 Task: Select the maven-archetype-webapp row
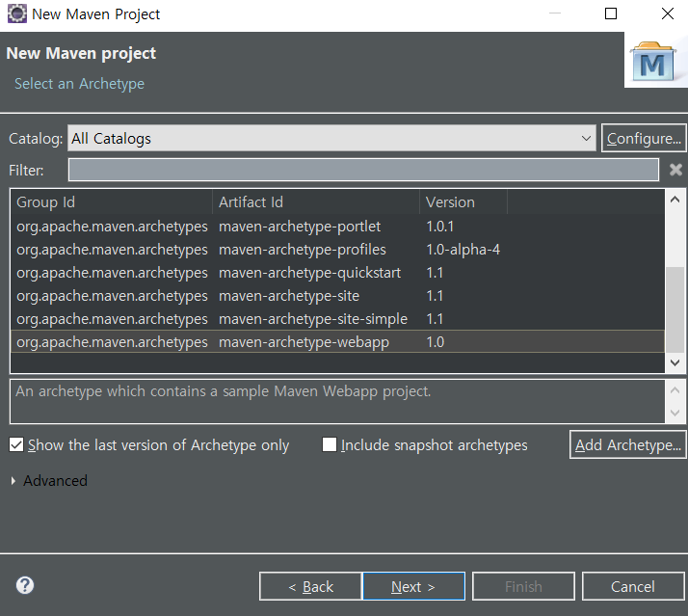click(337, 341)
